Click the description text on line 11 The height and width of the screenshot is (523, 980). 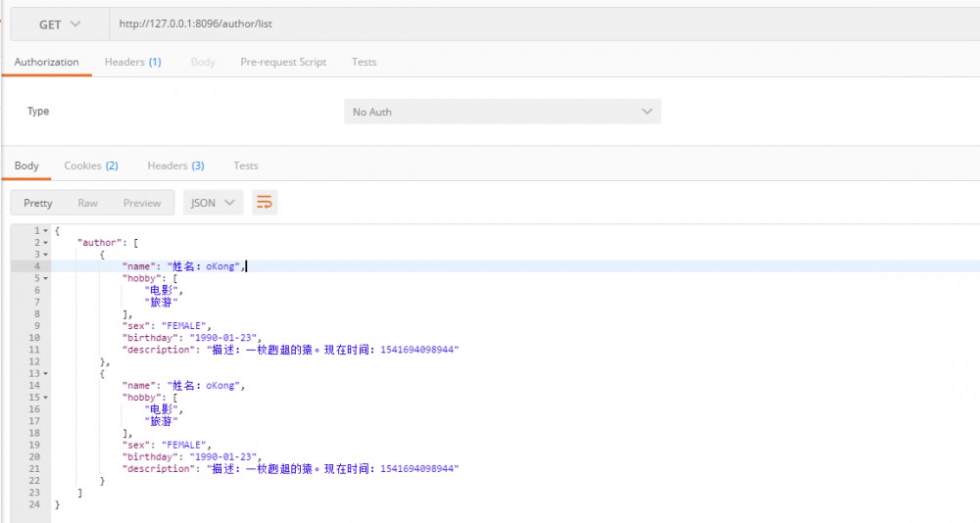coord(332,350)
